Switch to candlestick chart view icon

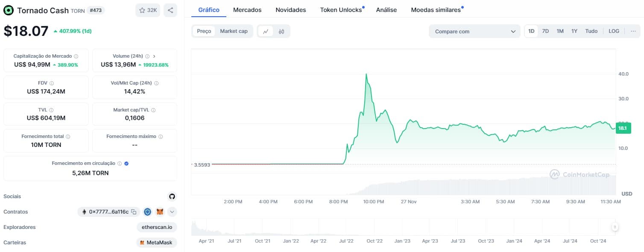[281, 31]
